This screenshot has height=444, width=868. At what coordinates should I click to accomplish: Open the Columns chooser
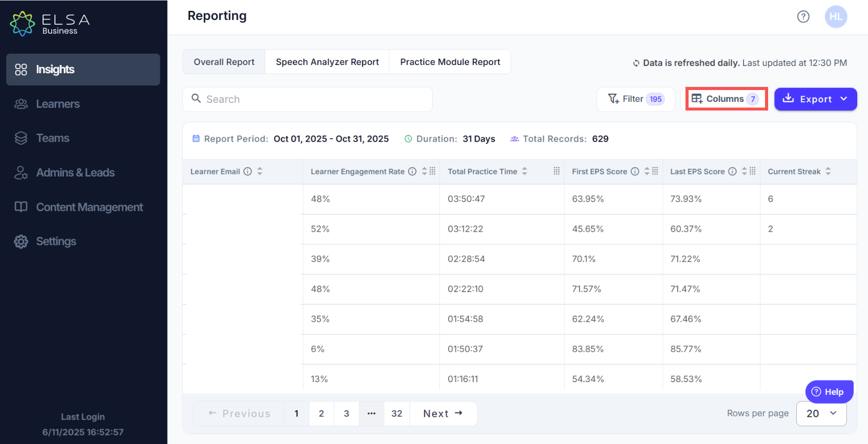pos(726,99)
